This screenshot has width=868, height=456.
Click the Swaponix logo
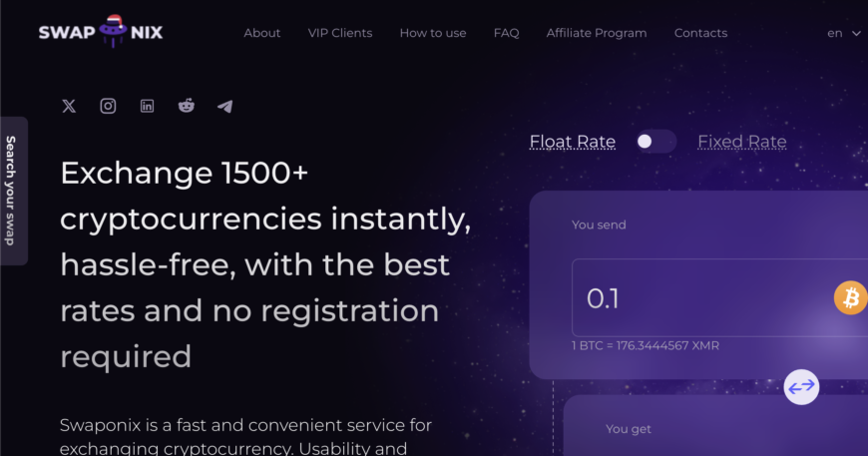pyautogui.click(x=101, y=32)
